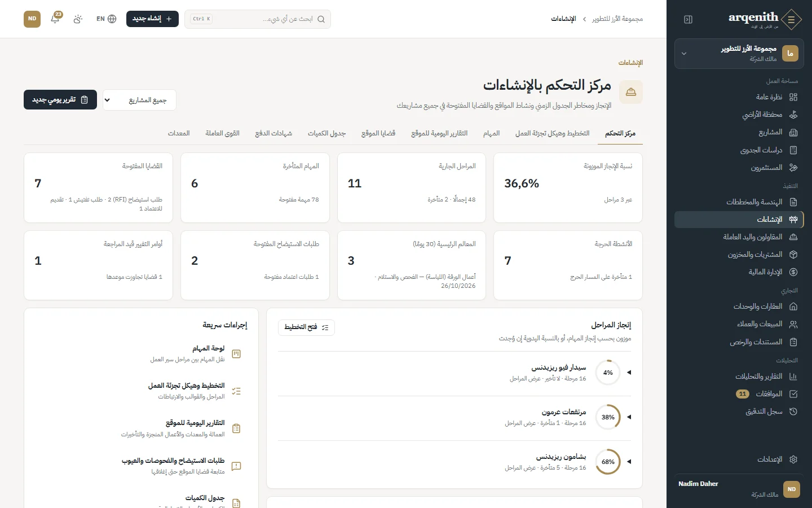Image resolution: width=812 pixels, height=508 pixels.
Task: Open محفظة الأراضي from the sidebar
Action: click(739, 115)
